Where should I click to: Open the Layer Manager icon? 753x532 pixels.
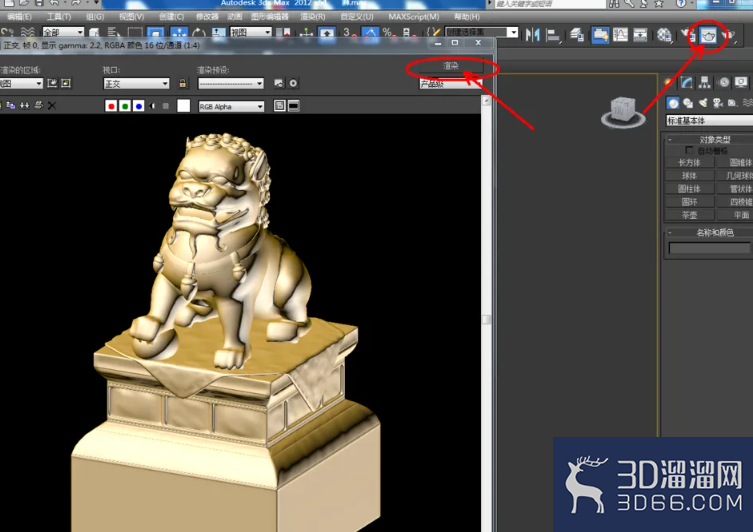coord(577,35)
